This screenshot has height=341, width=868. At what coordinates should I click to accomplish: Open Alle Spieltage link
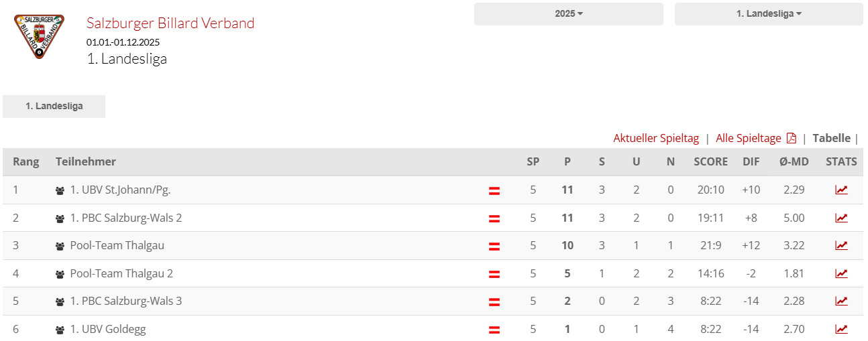pos(749,138)
